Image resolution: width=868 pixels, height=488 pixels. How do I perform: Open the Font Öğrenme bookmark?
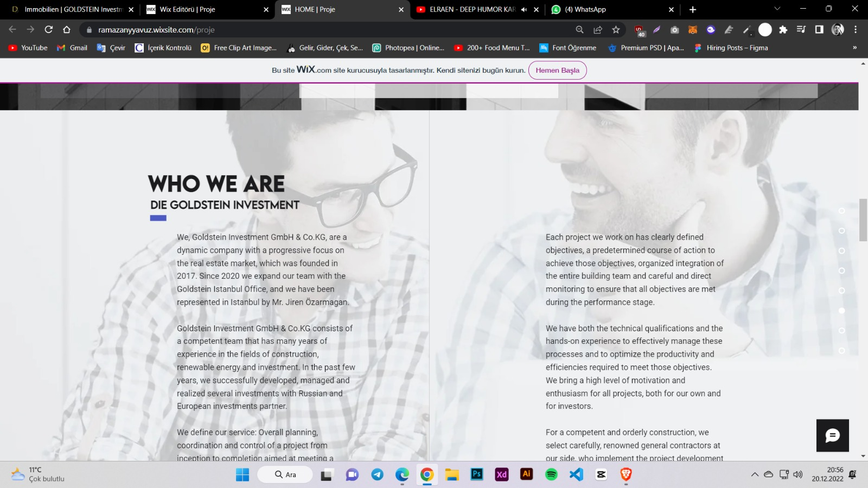point(567,48)
